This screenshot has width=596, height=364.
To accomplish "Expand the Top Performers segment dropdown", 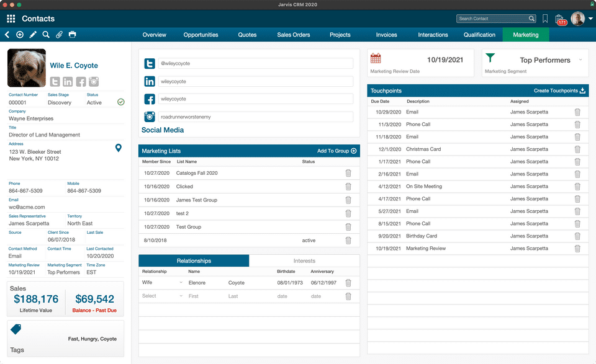I will pyautogui.click(x=580, y=60).
